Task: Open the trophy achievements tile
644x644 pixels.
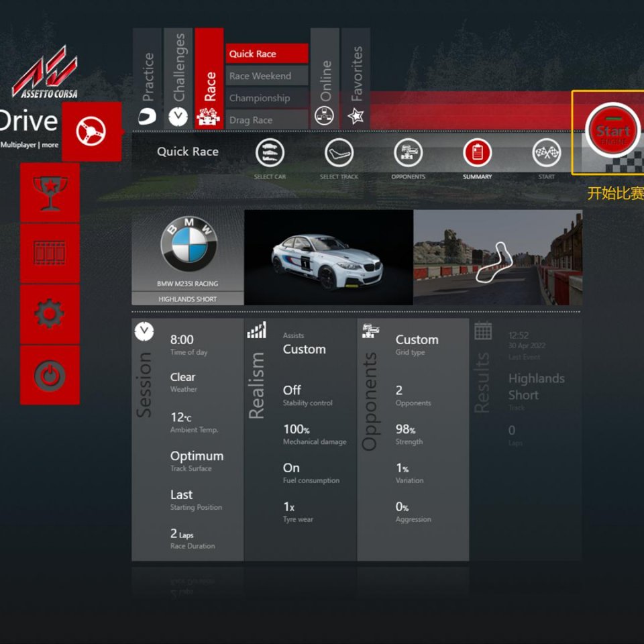Action: click(50, 193)
